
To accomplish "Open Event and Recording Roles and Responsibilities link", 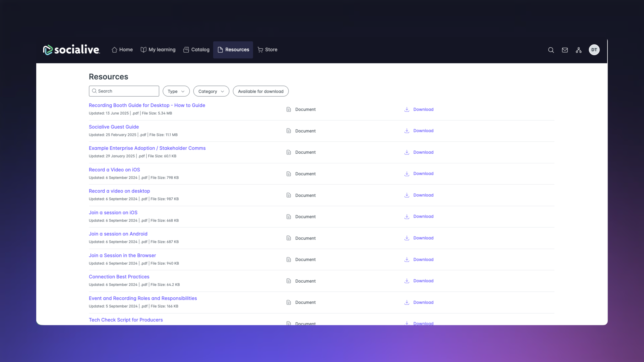I will [143, 298].
